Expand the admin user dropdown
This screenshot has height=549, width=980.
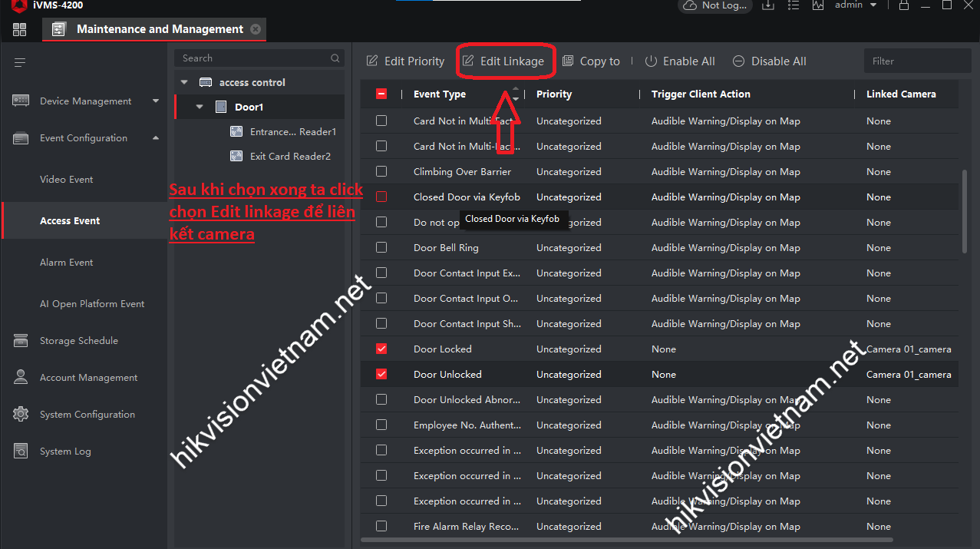[x=873, y=5]
